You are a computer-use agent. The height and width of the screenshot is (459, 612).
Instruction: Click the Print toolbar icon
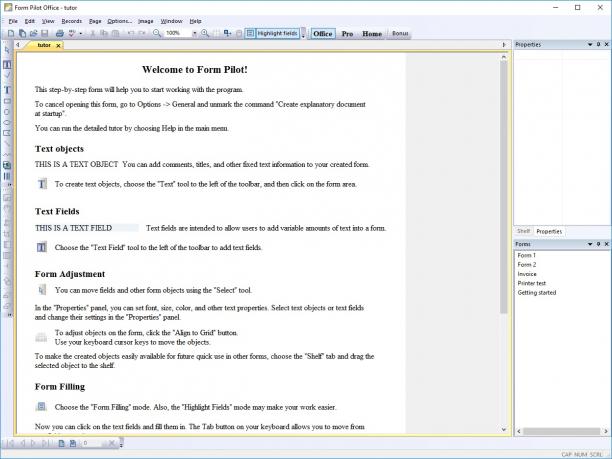(59, 34)
